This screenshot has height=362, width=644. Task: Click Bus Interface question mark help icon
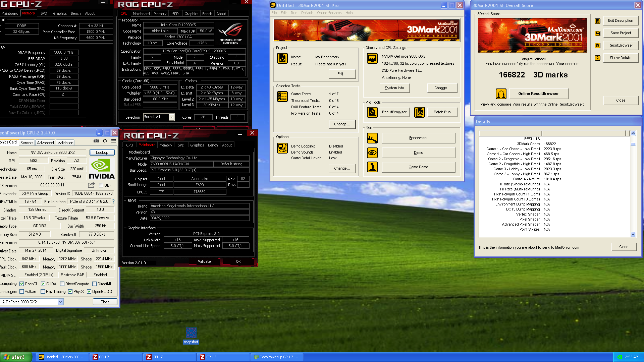coord(113,201)
